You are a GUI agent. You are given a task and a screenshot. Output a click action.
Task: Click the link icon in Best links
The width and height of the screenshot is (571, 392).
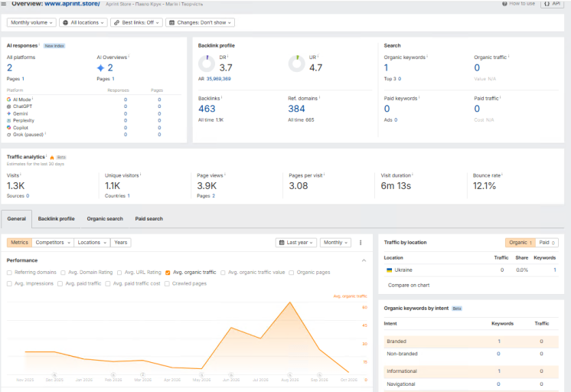click(x=116, y=23)
